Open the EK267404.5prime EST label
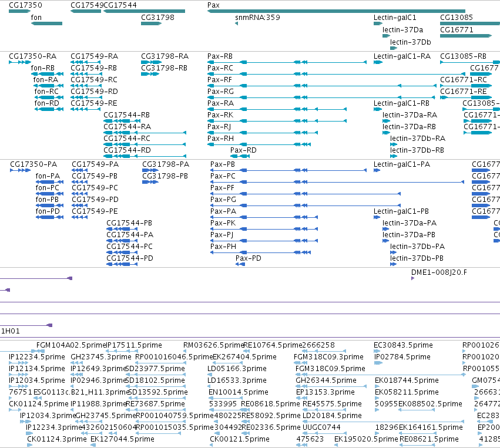This screenshot has height=448, width=500. pyautogui.click(x=244, y=357)
